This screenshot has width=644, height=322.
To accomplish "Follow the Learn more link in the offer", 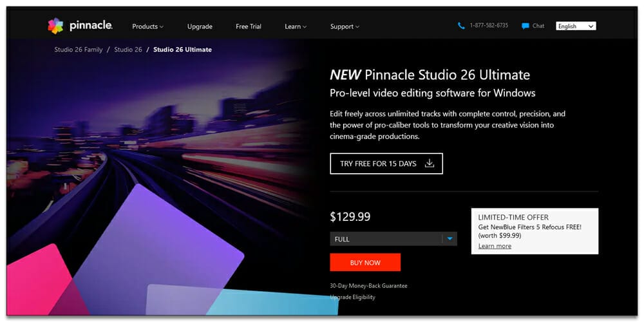I will (495, 246).
